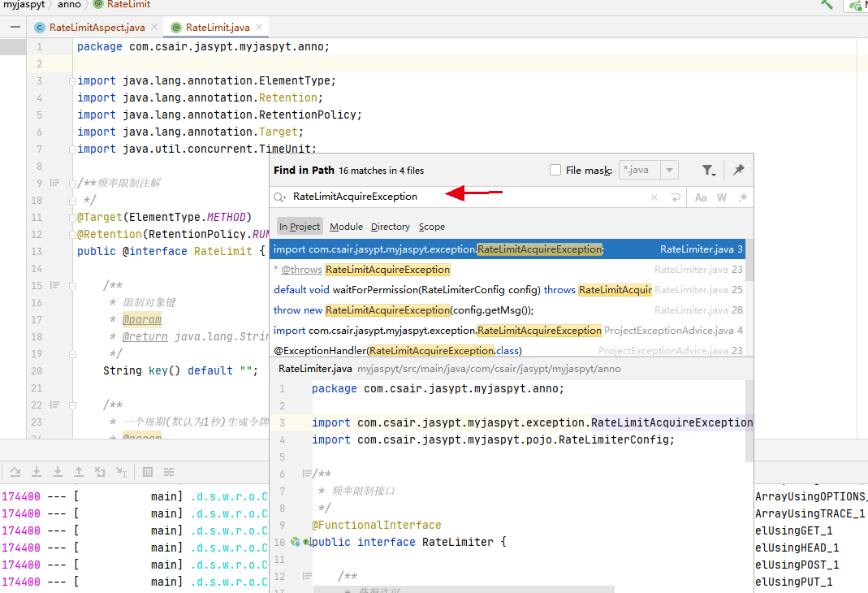Pin the Find in Path window
This screenshot has height=593, width=868.
pos(738,170)
